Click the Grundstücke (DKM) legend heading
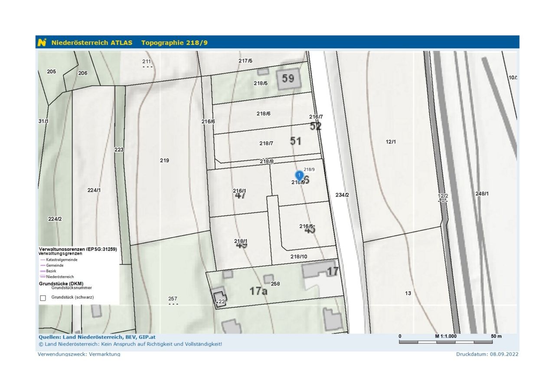Image resolution: width=555 pixels, height=392 pixels. click(x=61, y=284)
